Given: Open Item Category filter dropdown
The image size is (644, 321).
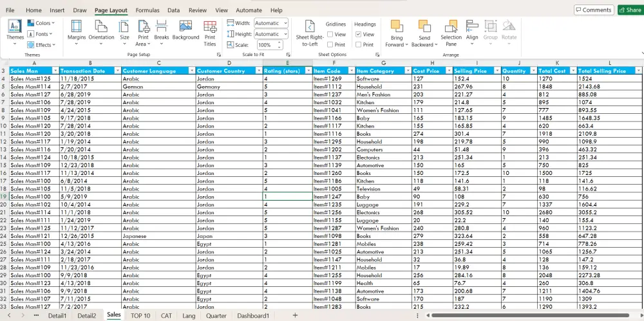Looking at the screenshot, I should [408, 71].
